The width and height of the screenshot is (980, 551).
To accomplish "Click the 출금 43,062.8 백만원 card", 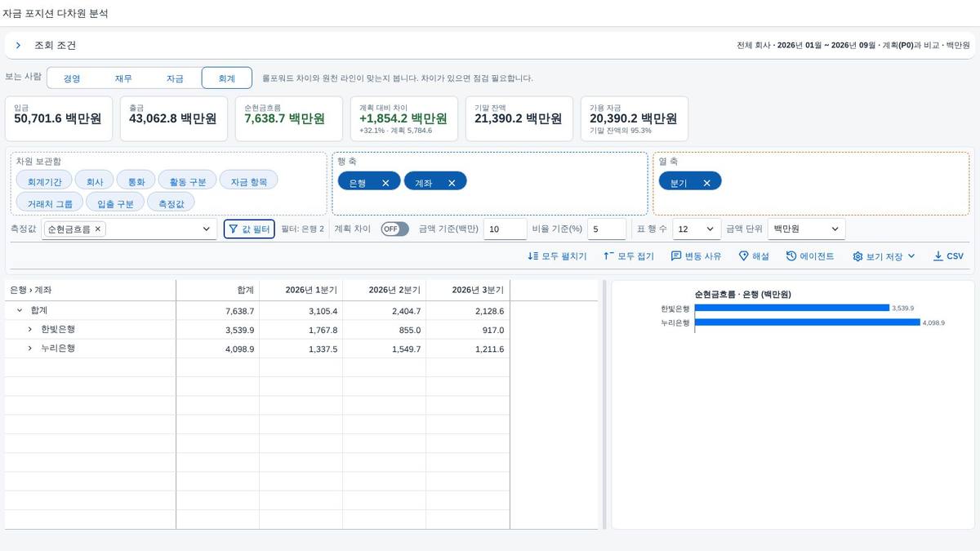I will click(174, 118).
